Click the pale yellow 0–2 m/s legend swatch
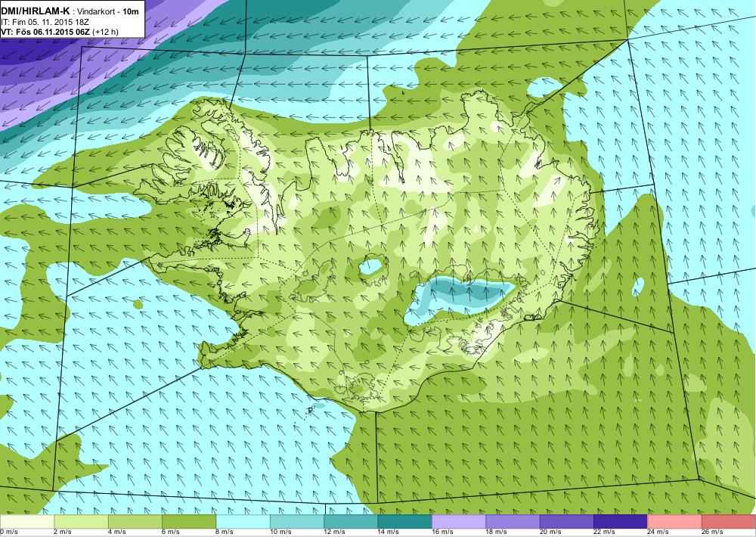This screenshot has width=756, height=537. (x=27, y=521)
